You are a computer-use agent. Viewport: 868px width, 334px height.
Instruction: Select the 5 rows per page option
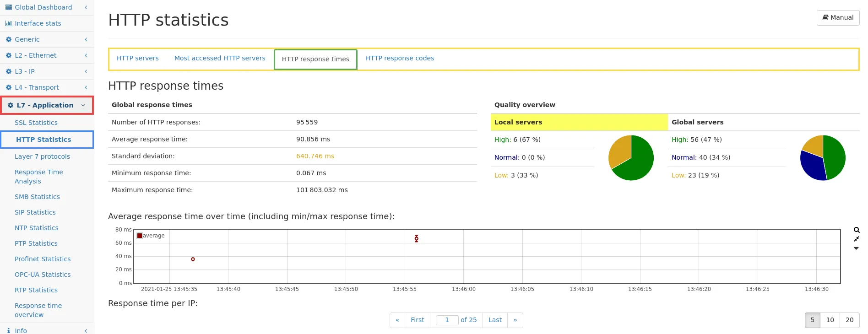[812, 320]
